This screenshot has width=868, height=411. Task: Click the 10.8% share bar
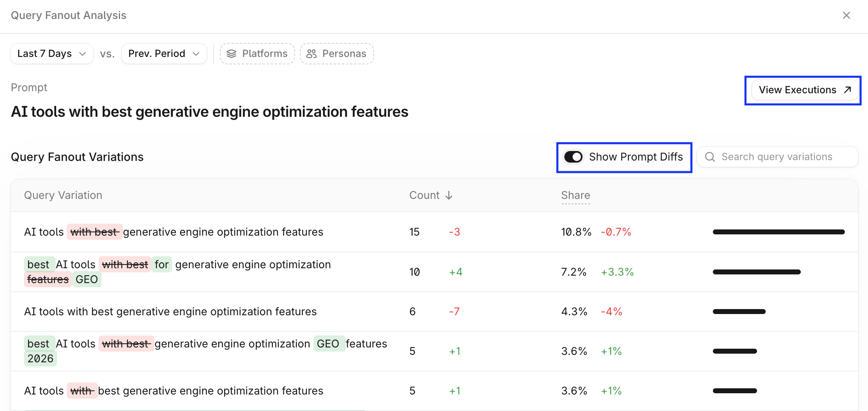(x=779, y=232)
